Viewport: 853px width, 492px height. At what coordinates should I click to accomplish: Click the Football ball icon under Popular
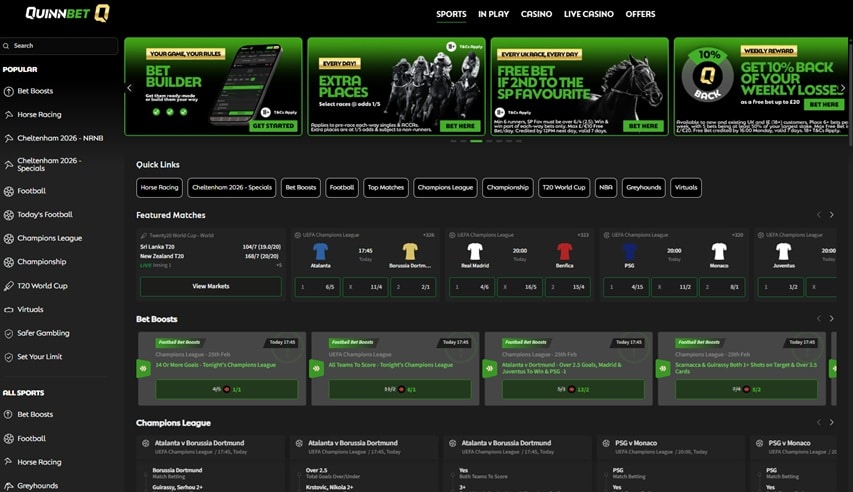click(x=9, y=191)
